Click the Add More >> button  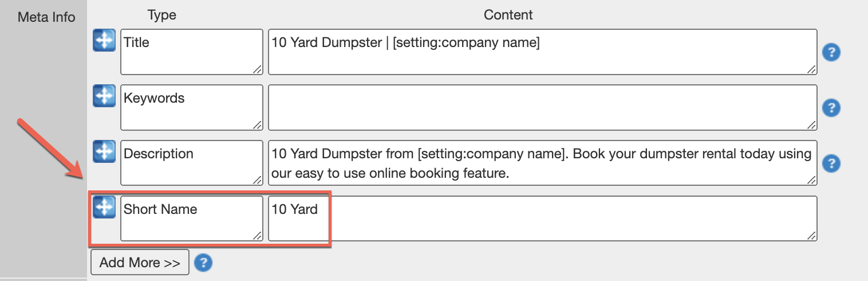(140, 263)
